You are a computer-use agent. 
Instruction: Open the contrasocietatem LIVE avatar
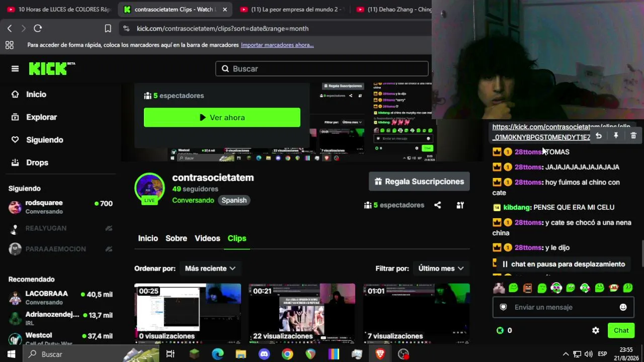(x=149, y=189)
